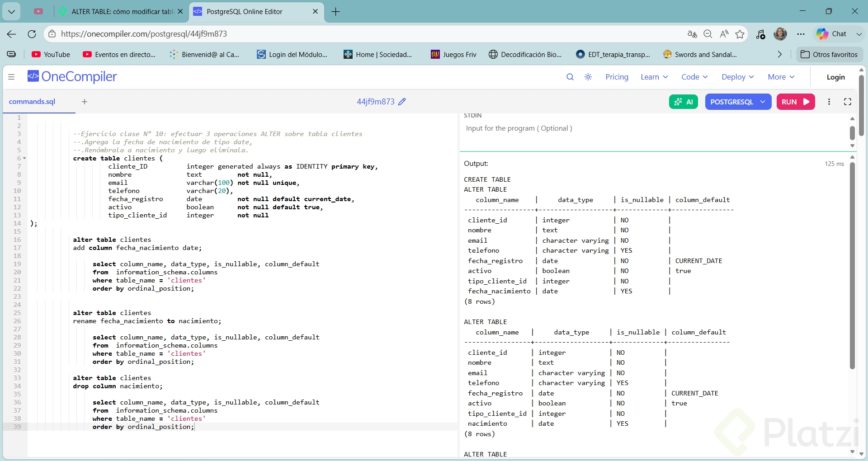
Task: Switch to ALTER TABLE browser tab
Action: tap(122, 12)
